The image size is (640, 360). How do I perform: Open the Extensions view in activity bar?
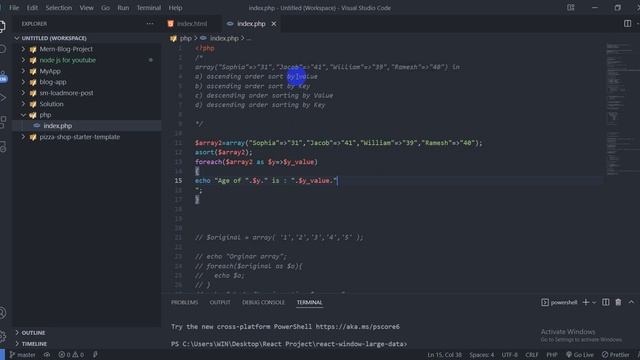click(x=3, y=122)
